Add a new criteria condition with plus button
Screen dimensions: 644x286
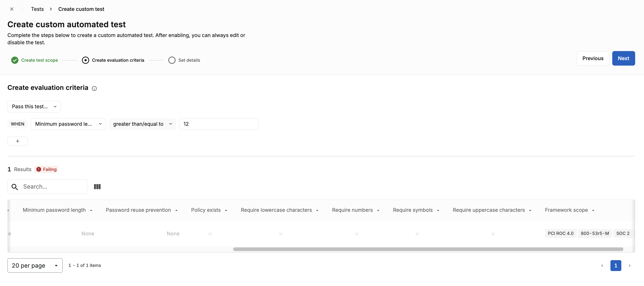[x=17, y=141]
